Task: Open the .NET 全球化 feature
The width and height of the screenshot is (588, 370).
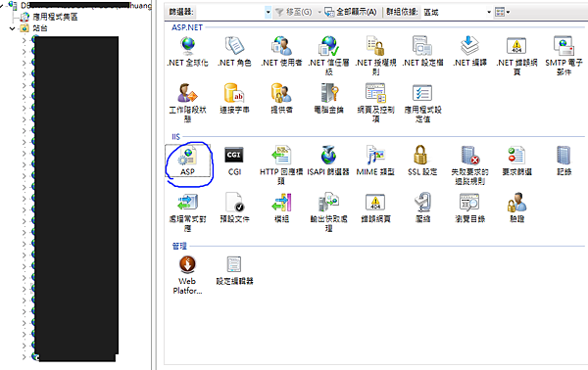Action: point(187,52)
